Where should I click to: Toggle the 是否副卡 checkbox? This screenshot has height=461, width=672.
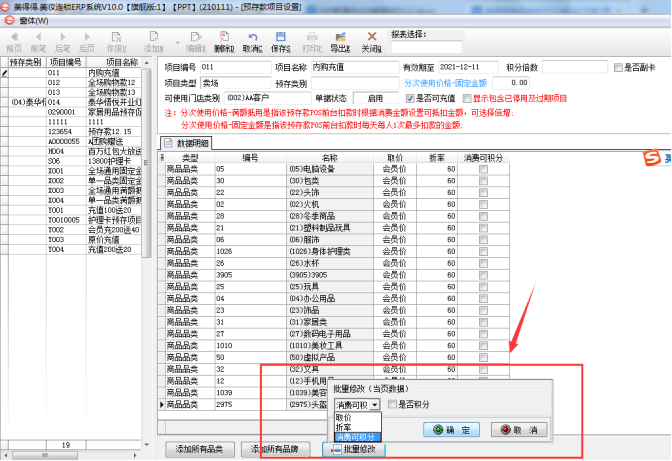(618, 68)
